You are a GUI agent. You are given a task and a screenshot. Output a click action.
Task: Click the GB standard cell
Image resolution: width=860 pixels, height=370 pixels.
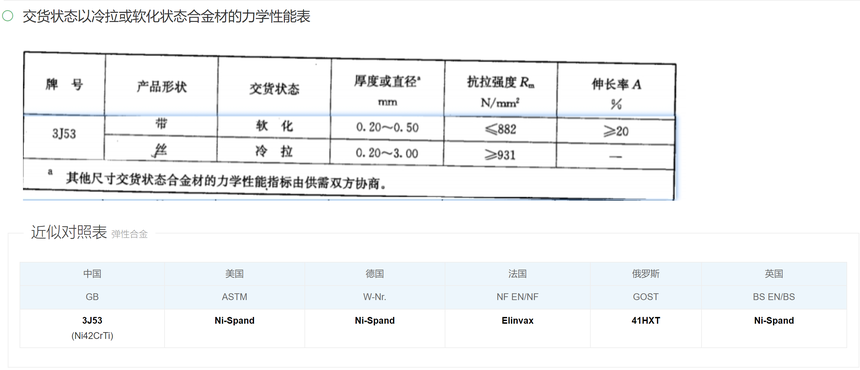[x=92, y=297]
